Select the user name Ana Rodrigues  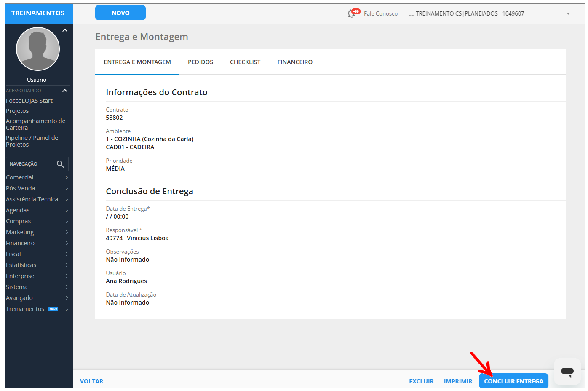point(126,281)
